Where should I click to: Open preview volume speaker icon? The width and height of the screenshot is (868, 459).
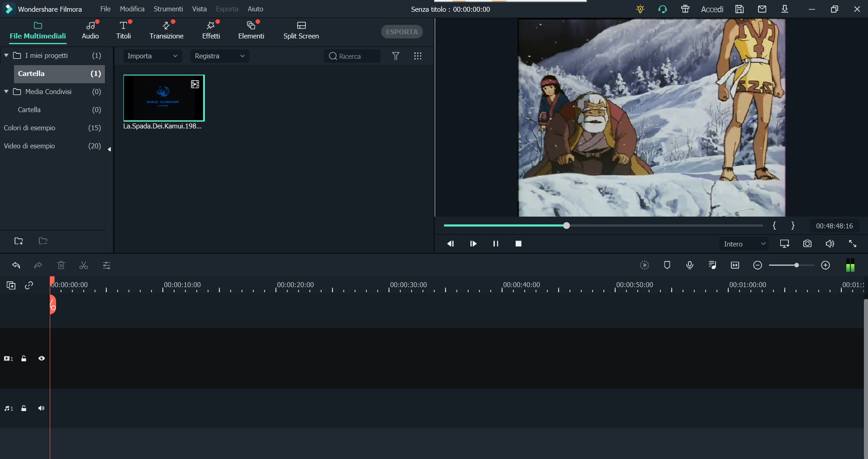[x=830, y=244]
